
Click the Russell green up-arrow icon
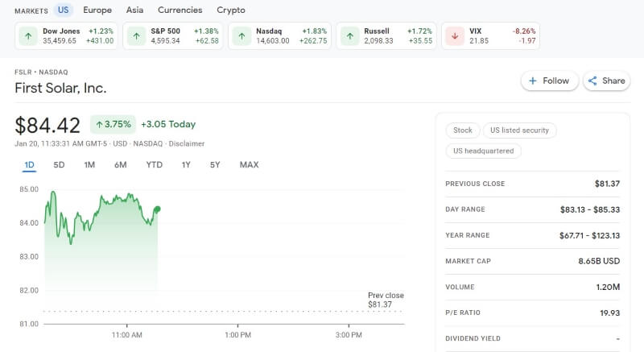click(350, 36)
